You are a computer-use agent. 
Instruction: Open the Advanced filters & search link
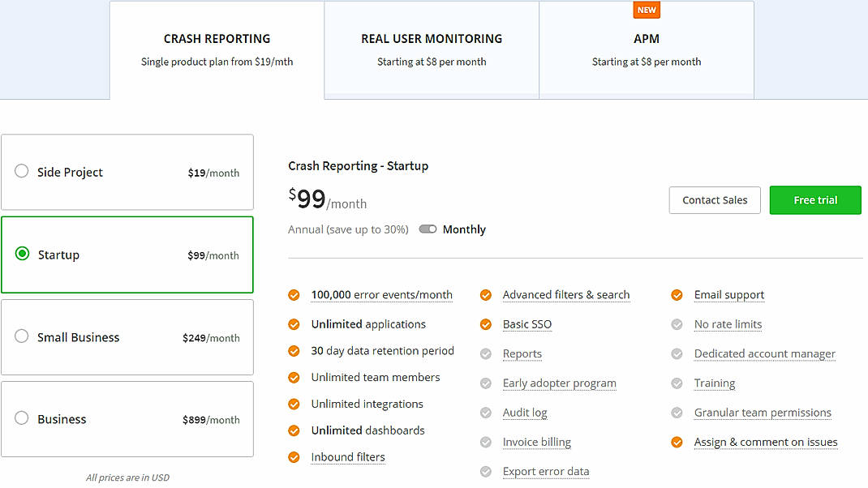566,295
